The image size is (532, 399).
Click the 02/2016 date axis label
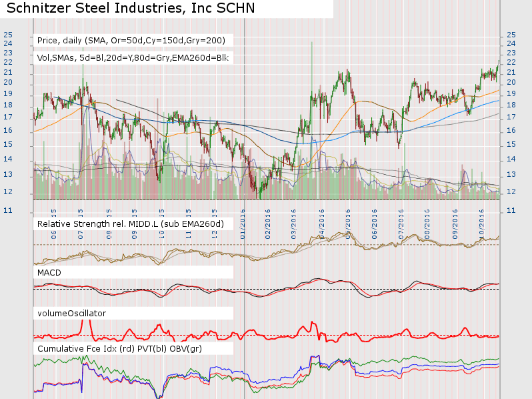[268, 224]
